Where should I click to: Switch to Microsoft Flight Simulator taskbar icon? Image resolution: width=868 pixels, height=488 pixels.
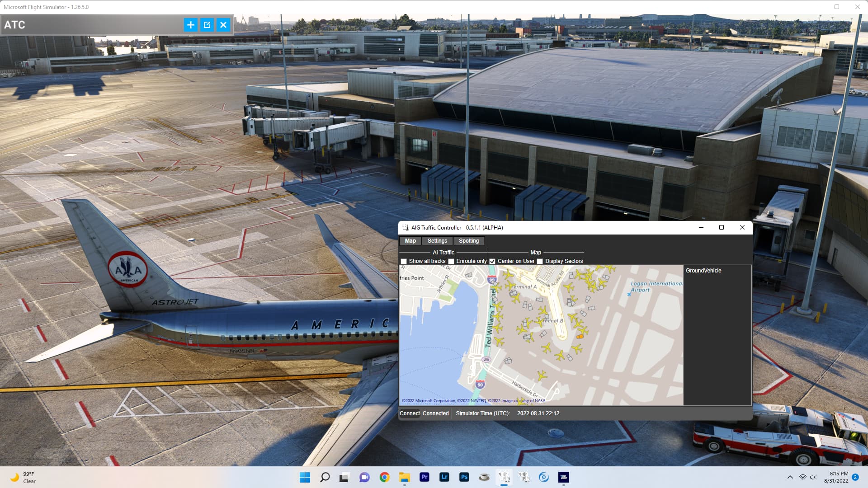point(563,477)
